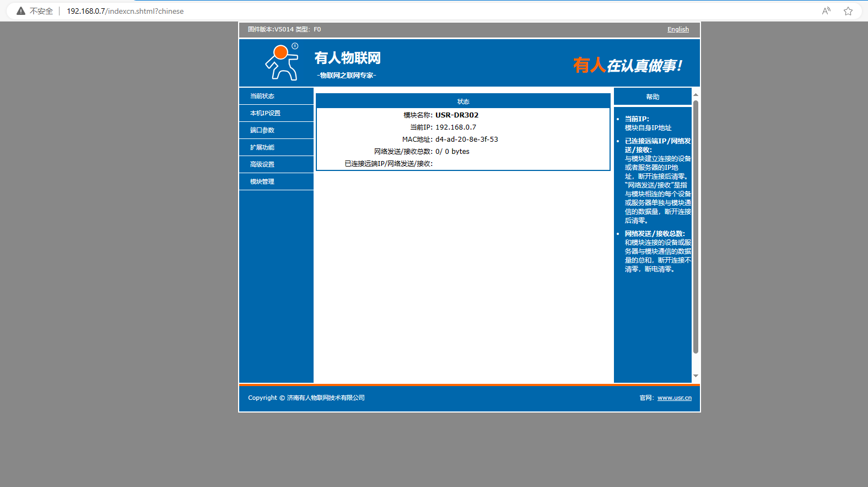Click the help scrollbar up arrow
Screen dimensions: 868x487
(696, 95)
